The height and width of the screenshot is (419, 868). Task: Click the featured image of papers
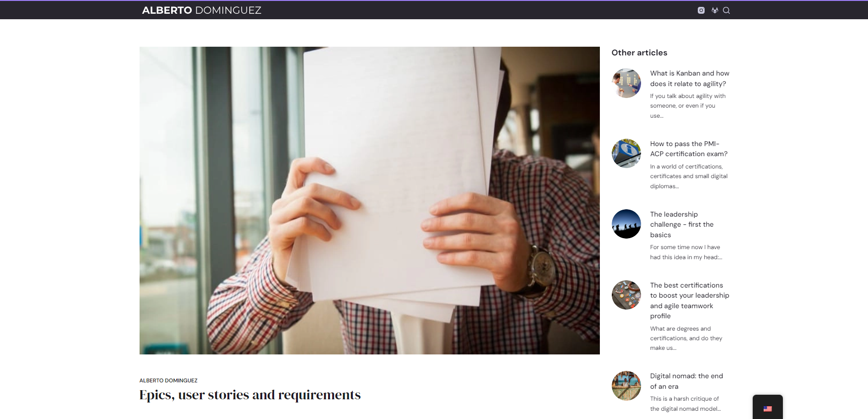click(369, 201)
